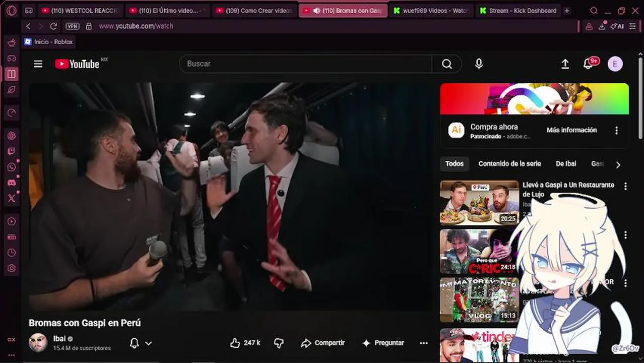Open ChatGPT in the sidebar
This screenshot has width=644, height=363.
[x=12, y=136]
